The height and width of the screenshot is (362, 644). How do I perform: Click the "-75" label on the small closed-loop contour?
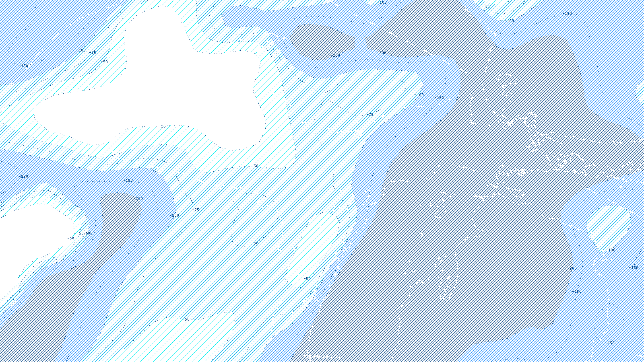[254, 244]
